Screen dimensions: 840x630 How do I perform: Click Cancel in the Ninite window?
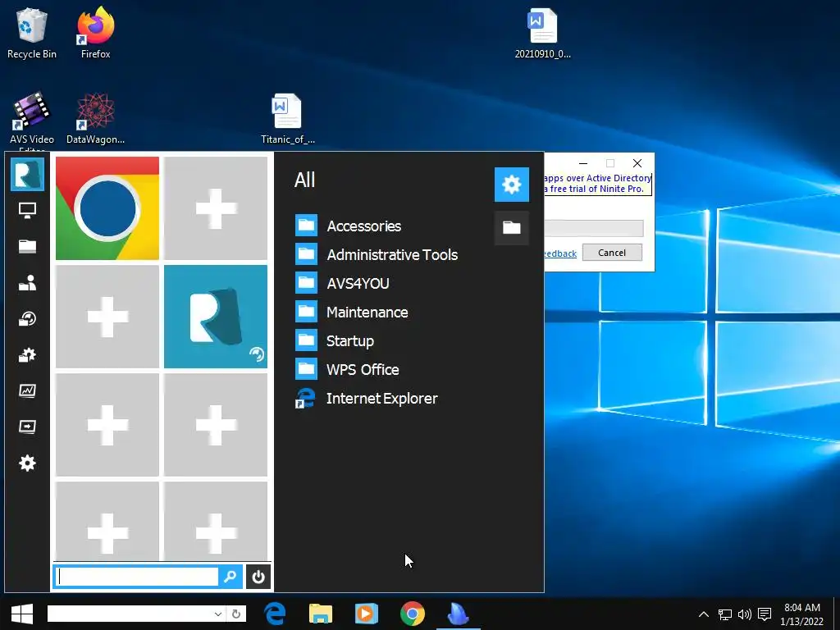[612, 253]
